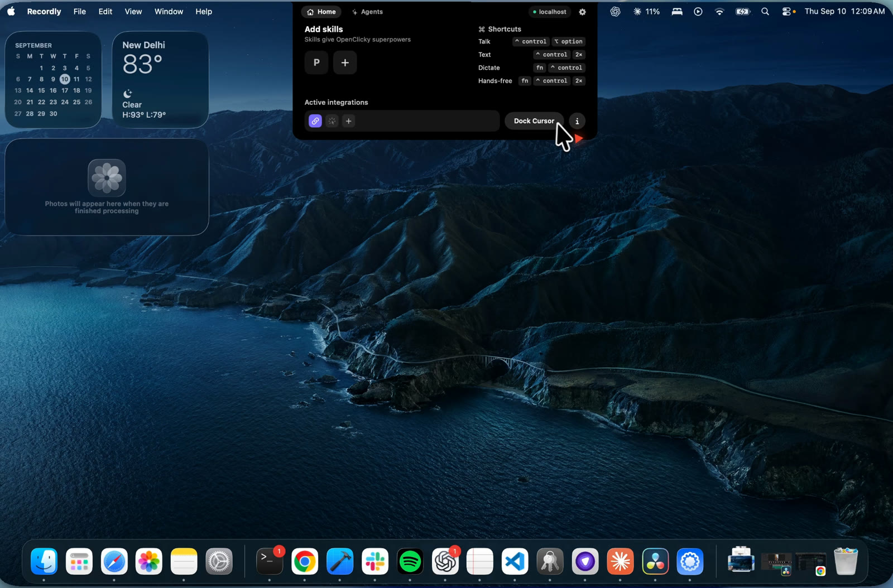Open Keychain Access from the Dock
893x588 pixels.
550,561
